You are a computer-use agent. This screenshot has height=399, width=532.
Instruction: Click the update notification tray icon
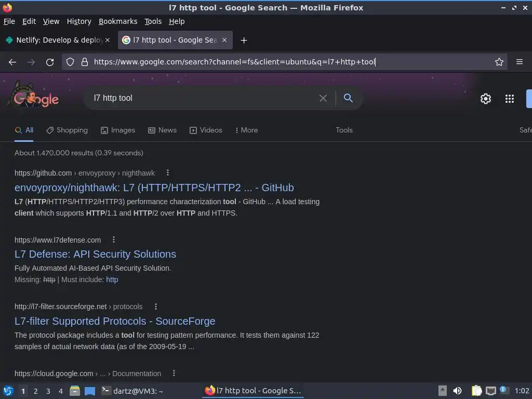(x=504, y=390)
